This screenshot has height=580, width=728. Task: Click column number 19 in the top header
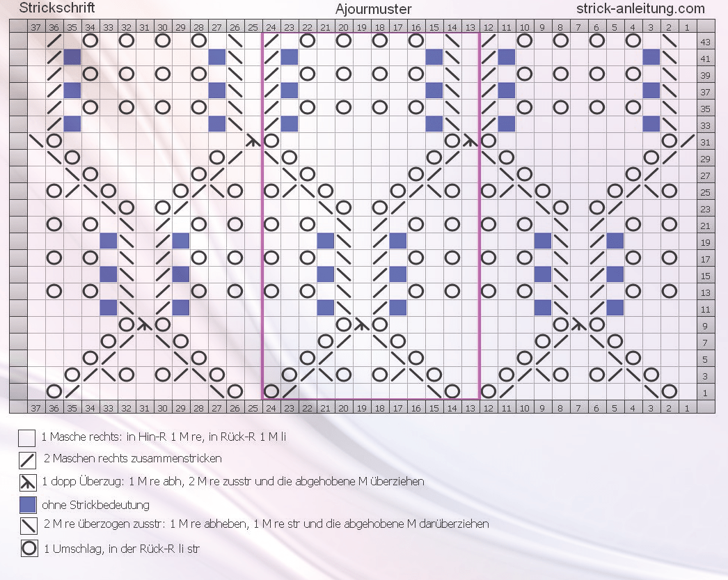click(362, 27)
